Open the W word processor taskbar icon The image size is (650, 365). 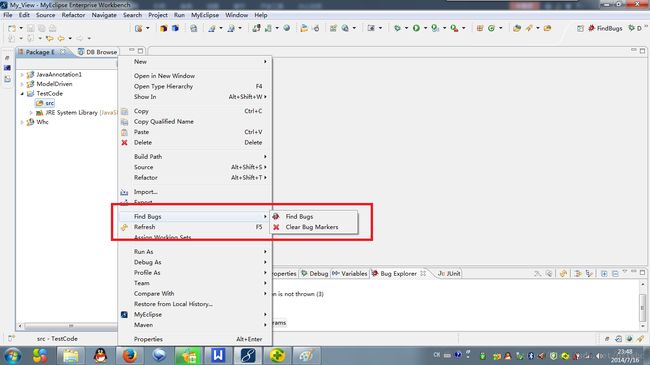(218, 355)
